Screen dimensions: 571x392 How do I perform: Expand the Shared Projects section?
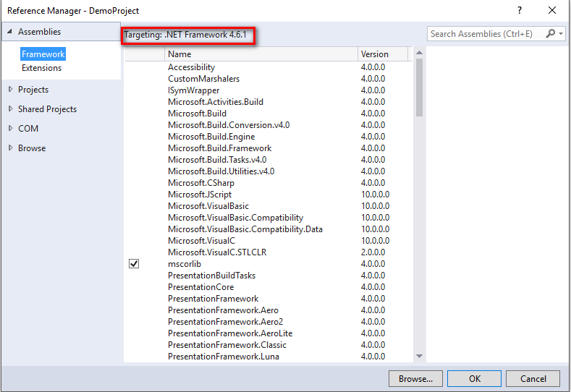tap(10, 108)
